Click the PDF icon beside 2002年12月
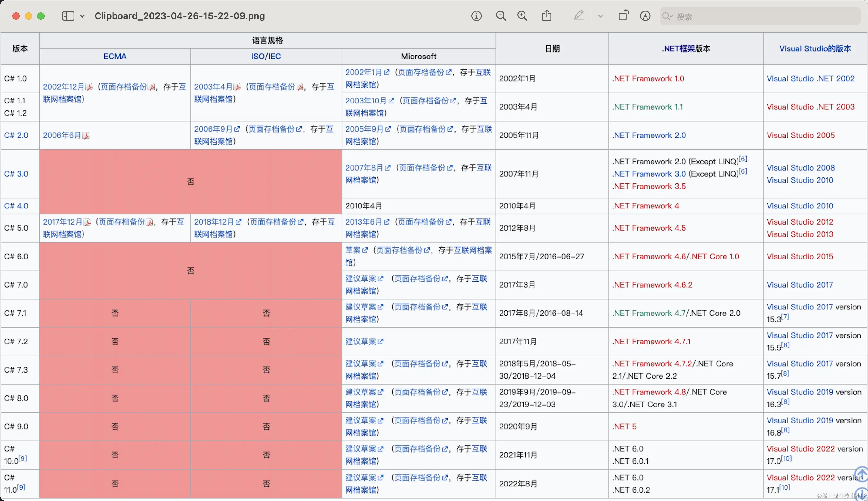 point(89,87)
